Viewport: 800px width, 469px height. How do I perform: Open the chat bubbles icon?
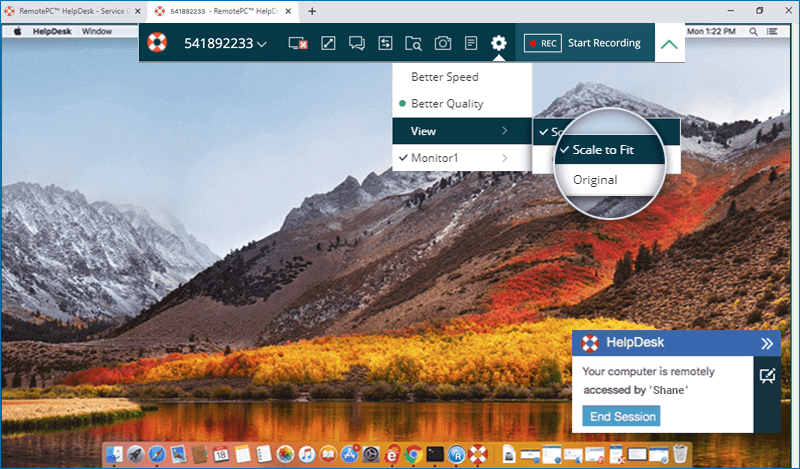pos(356,44)
